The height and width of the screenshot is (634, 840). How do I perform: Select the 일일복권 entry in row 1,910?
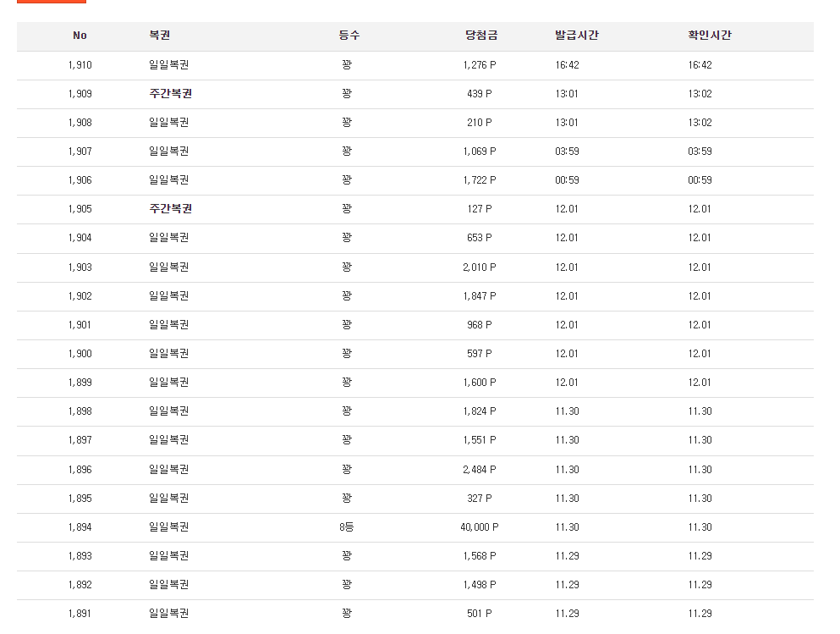coord(168,65)
